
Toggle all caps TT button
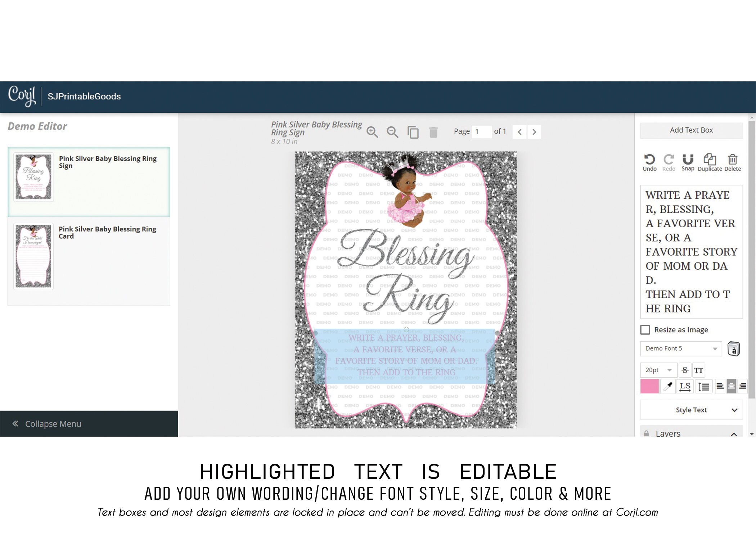pos(698,370)
